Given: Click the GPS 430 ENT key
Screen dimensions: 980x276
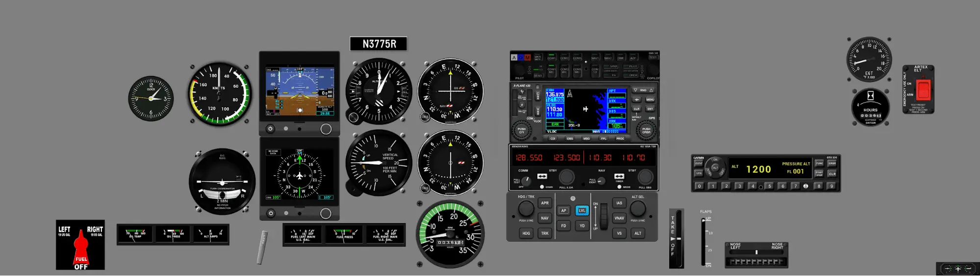Looking at the screenshot, I should 650,109.
